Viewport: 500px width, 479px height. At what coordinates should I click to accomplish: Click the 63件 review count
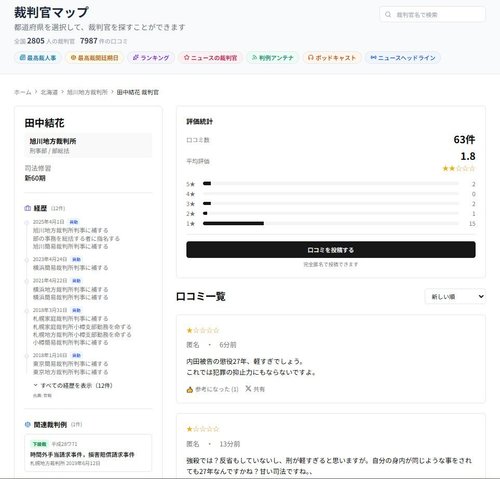point(464,139)
